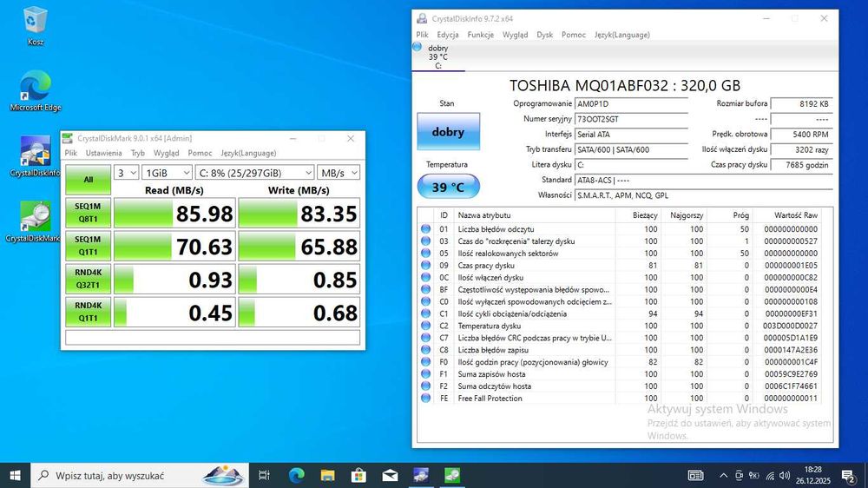Click the status circle for Czas pracy dysku row

point(425,266)
